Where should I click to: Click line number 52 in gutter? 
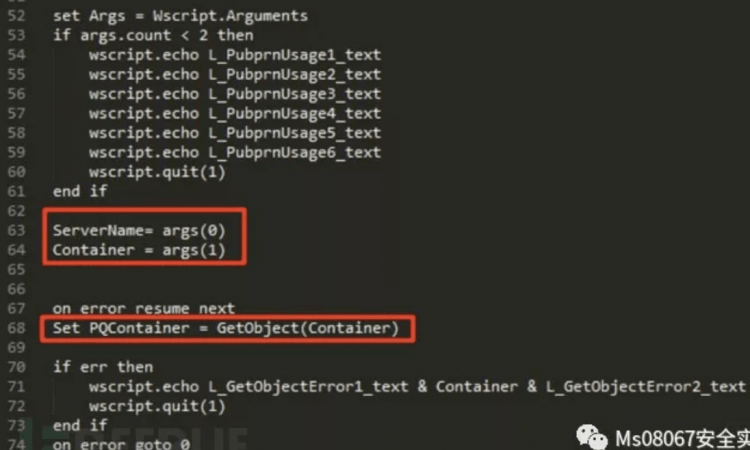16,16
